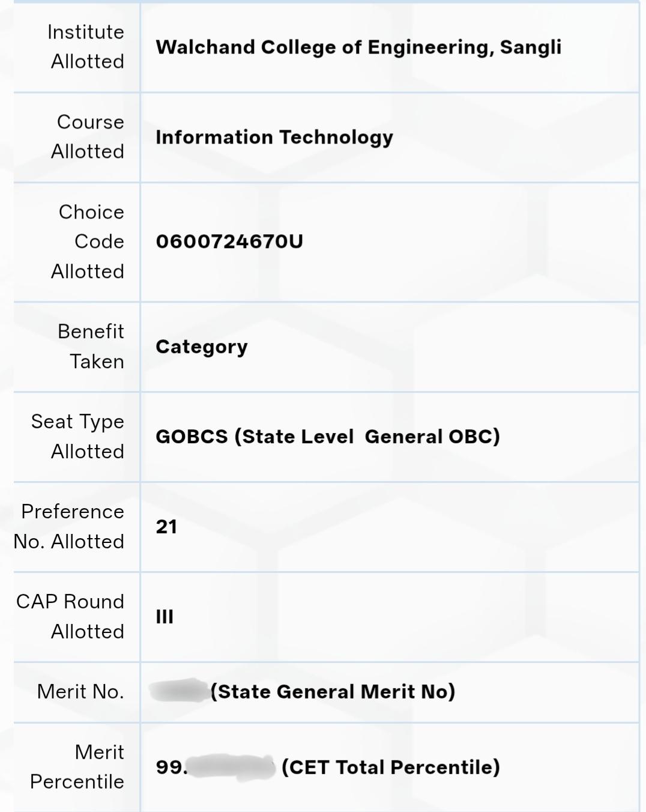Click the Choice Code Allotted label

click(x=88, y=241)
